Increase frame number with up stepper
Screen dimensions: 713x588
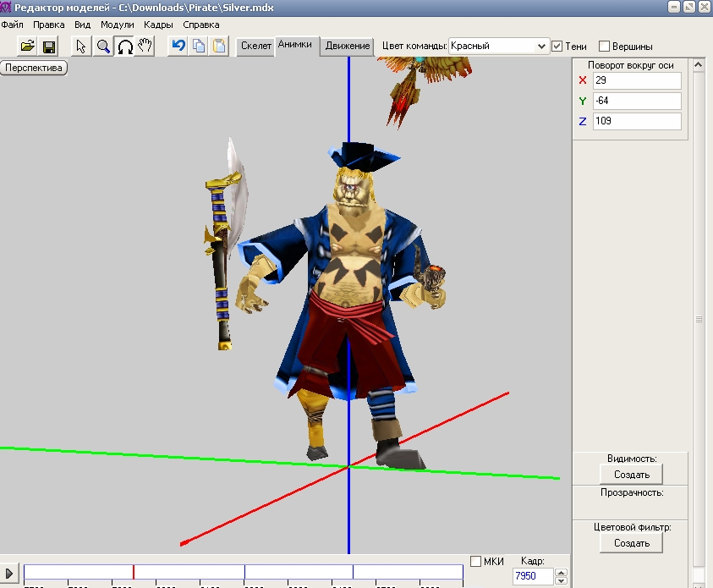point(561,573)
